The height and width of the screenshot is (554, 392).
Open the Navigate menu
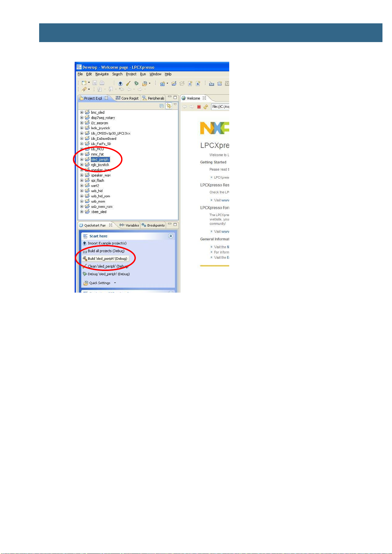102,74
